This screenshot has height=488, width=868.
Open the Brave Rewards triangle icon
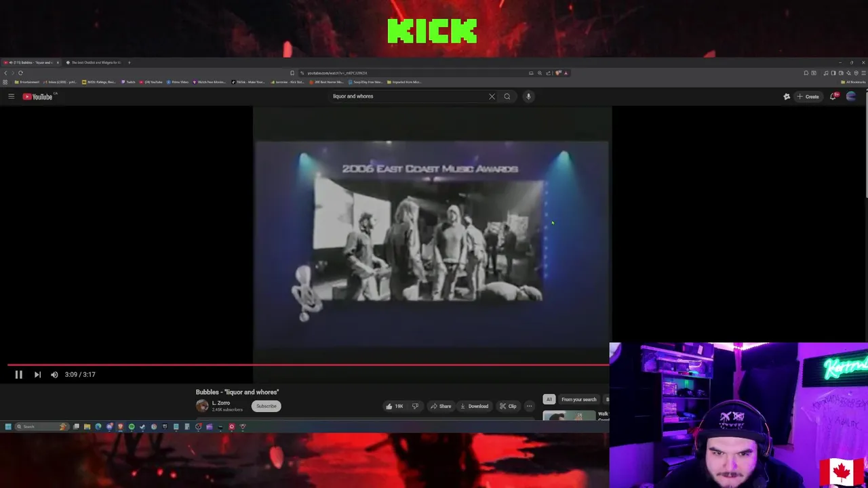(566, 73)
